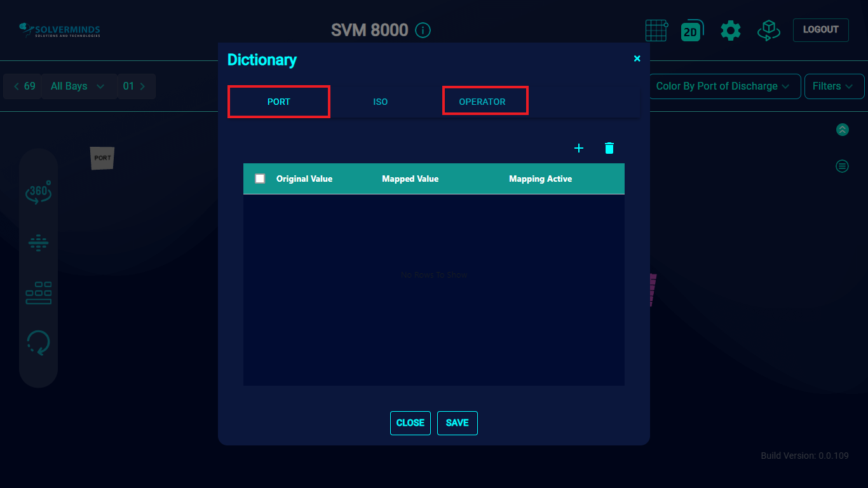This screenshot has height=488, width=868.
Task: Click the Build Version text
Action: [804, 456]
